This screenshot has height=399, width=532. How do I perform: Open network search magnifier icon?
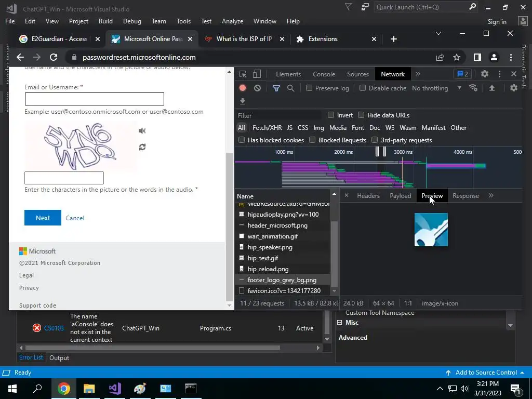coord(291,88)
